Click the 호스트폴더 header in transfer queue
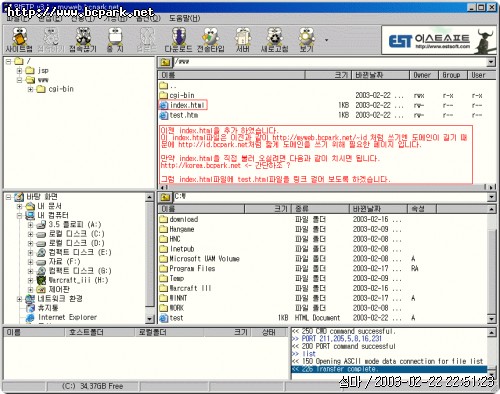This screenshot has height=394, width=500. 99,332
